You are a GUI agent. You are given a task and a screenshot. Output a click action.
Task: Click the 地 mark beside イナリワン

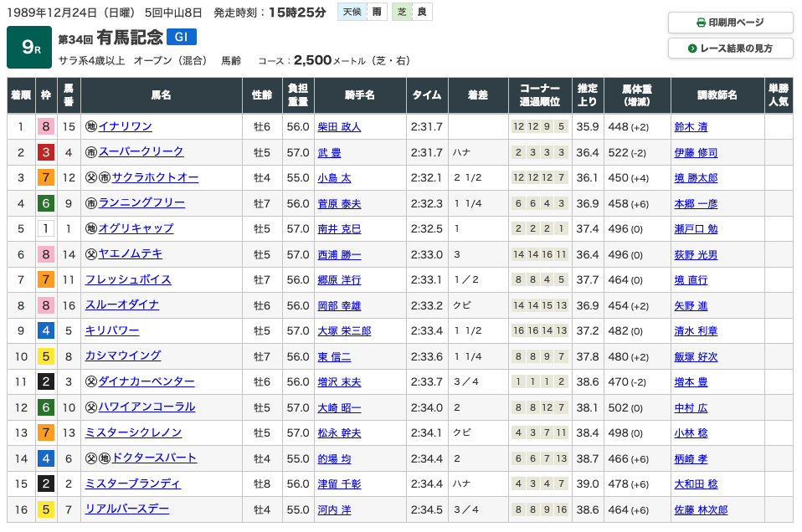pos(90,127)
